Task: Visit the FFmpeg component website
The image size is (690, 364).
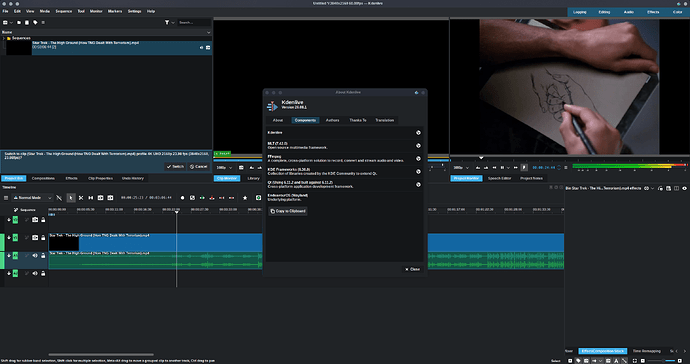Action: [x=418, y=158]
